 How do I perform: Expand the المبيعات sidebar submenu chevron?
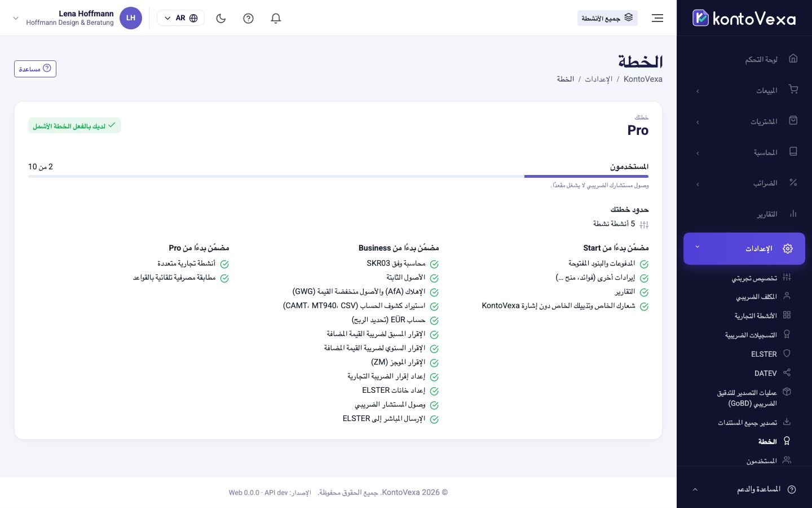pyautogui.click(x=698, y=91)
